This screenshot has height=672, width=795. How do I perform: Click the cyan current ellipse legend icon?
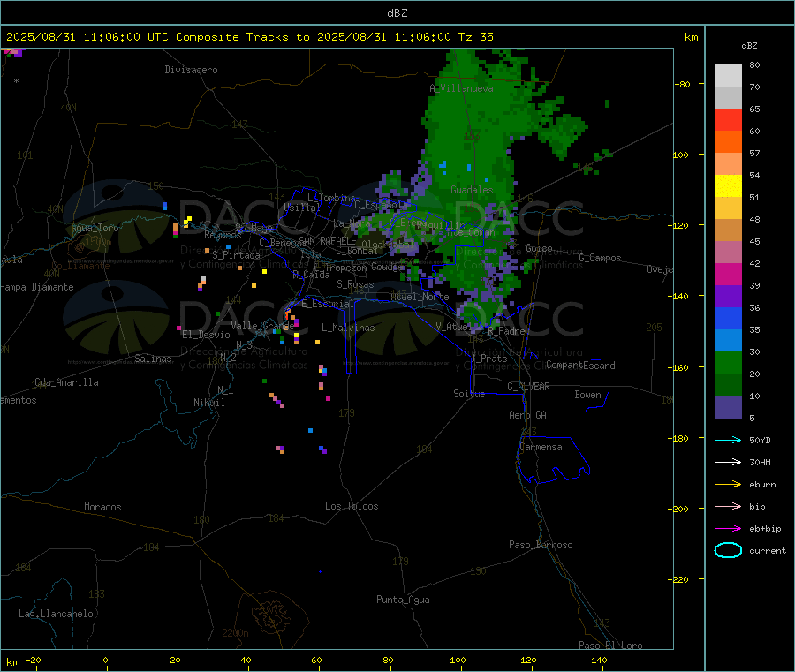pos(728,550)
